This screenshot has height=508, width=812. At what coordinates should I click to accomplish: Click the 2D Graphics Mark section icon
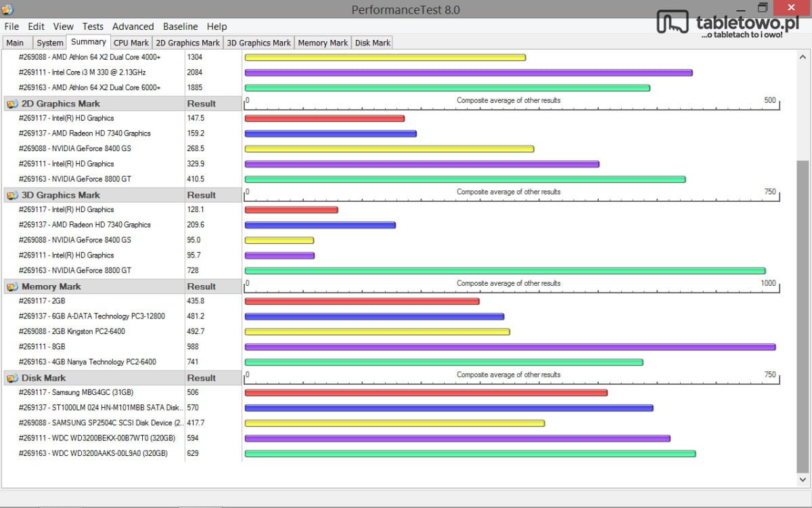[x=12, y=104]
